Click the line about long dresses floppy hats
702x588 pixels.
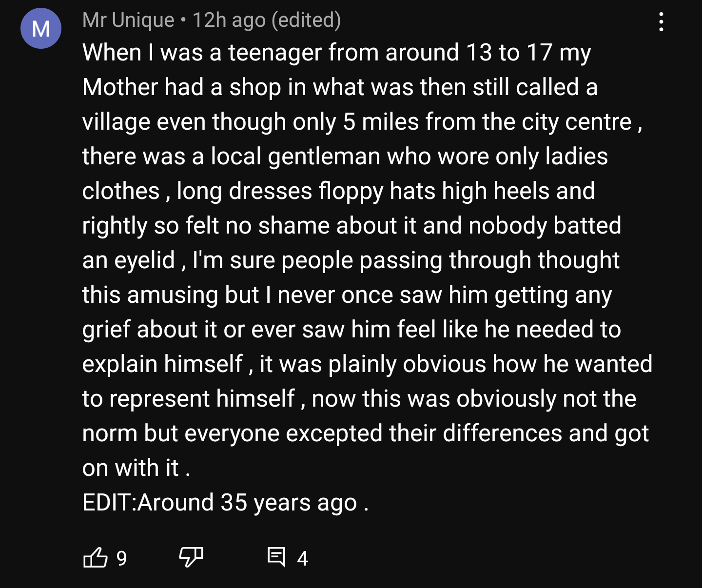[339, 191]
